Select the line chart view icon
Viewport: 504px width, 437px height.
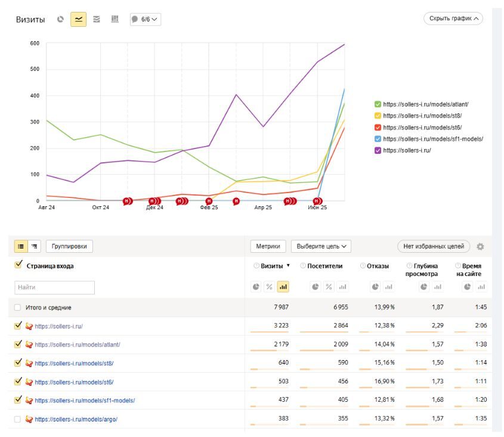[78, 19]
